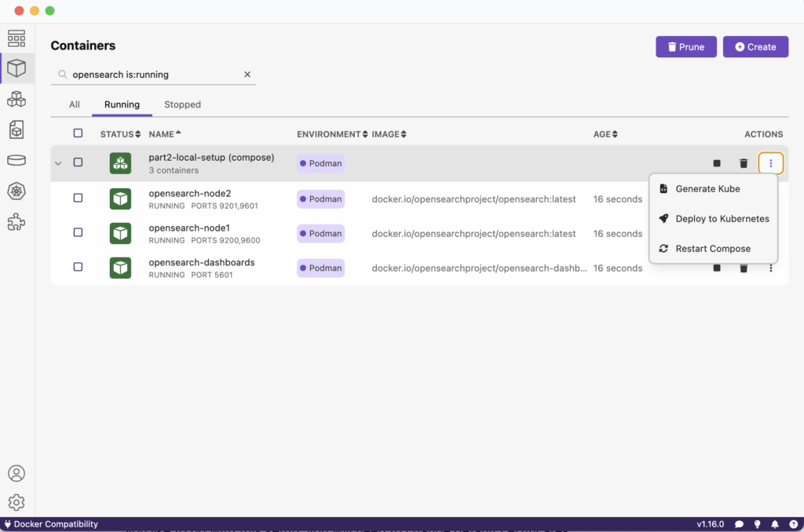Open the Containers sidebar icon

[16, 68]
